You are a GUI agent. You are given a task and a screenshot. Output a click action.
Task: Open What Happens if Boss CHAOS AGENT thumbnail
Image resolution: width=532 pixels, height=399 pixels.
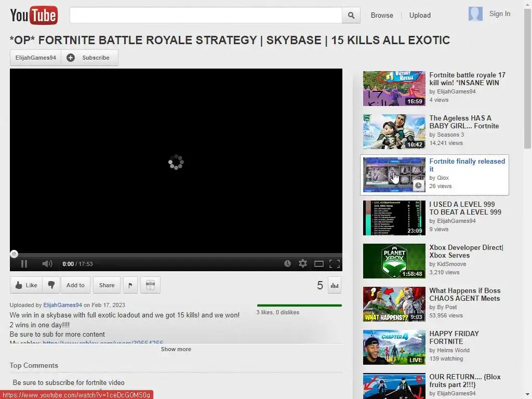pyautogui.click(x=394, y=303)
